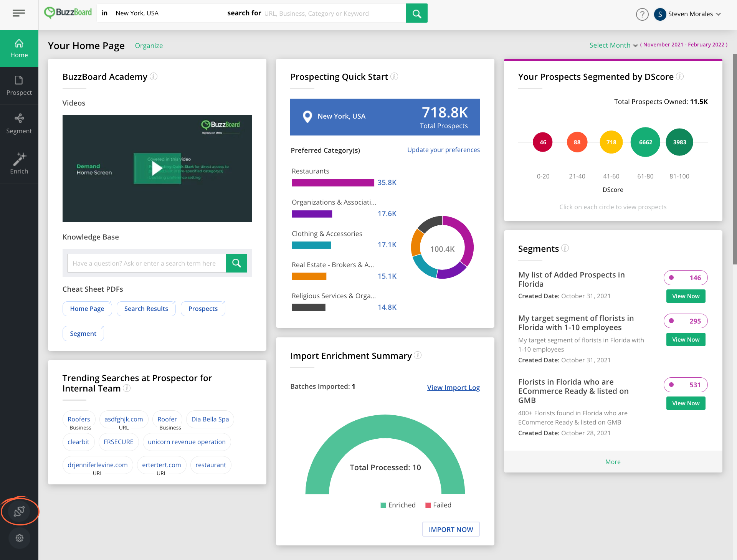Open the hamburger menu icon
The width and height of the screenshot is (737, 560).
pos(19,13)
